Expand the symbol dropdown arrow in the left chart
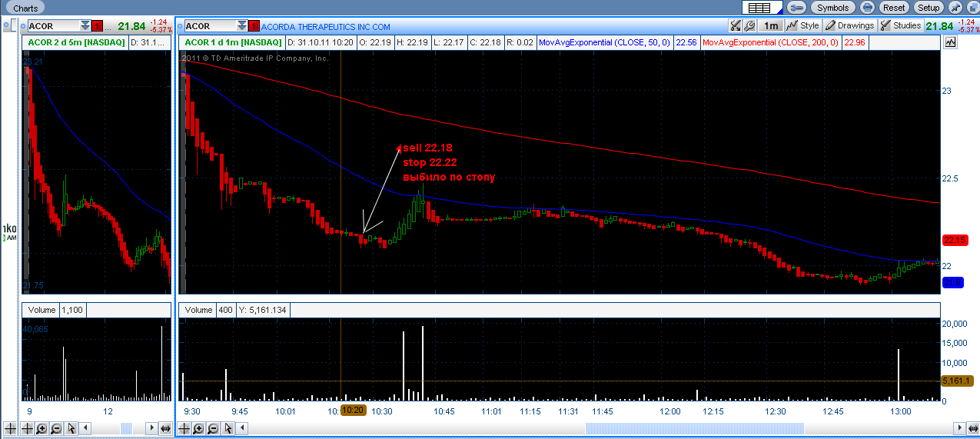 [85, 26]
